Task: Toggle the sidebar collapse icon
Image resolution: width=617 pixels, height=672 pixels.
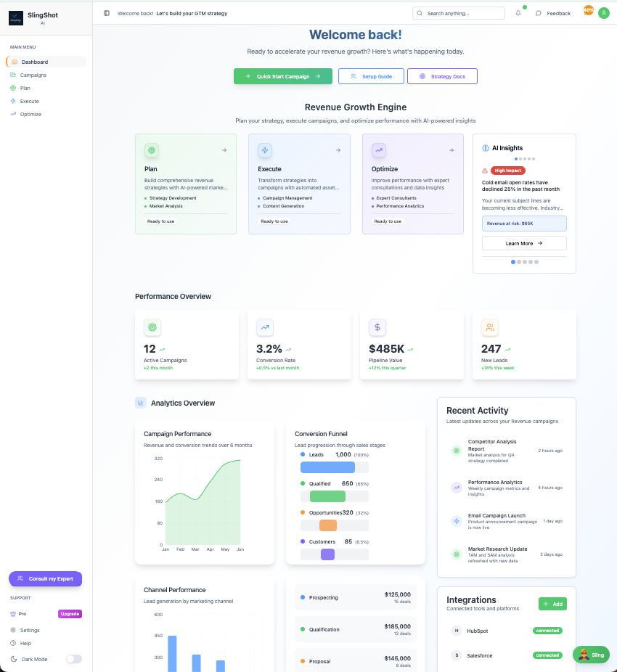Action: tap(107, 13)
